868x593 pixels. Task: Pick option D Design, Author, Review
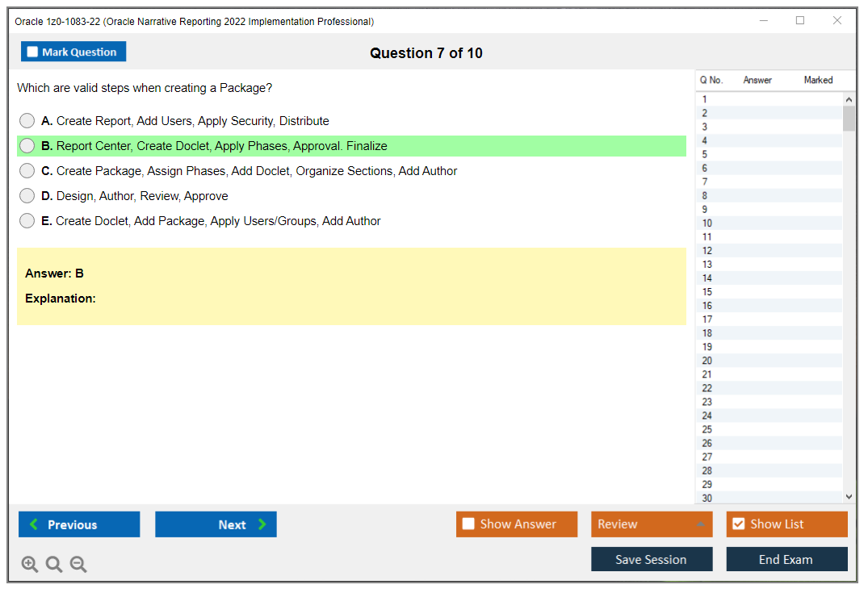point(27,196)
